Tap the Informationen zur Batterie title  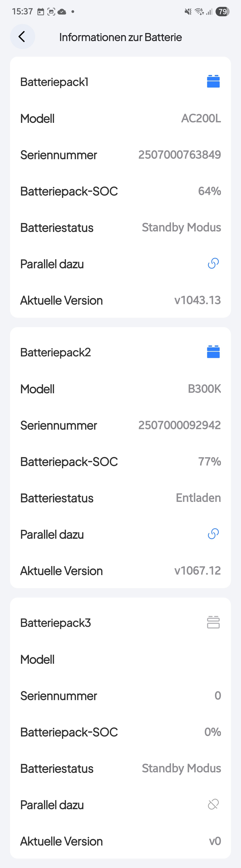(120, 37)
